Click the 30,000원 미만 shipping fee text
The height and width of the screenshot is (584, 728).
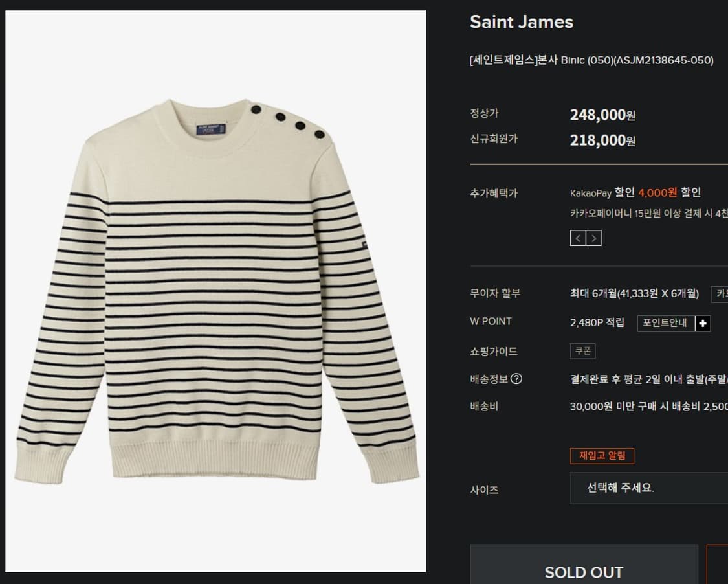coord(648,407)
